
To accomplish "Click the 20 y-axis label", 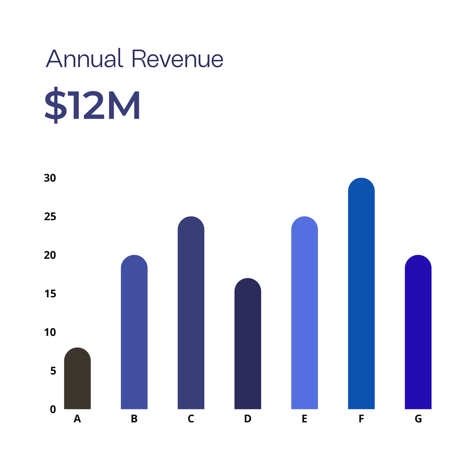I will [50, 255].
